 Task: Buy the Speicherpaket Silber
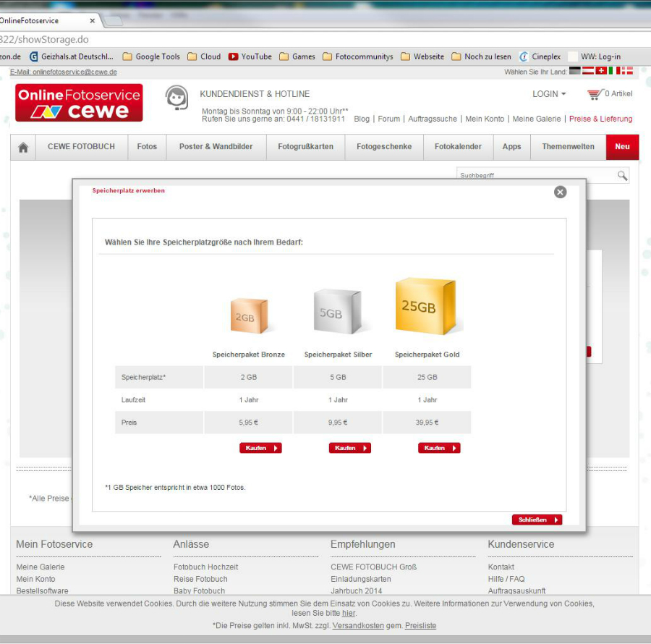pos(350,448)
